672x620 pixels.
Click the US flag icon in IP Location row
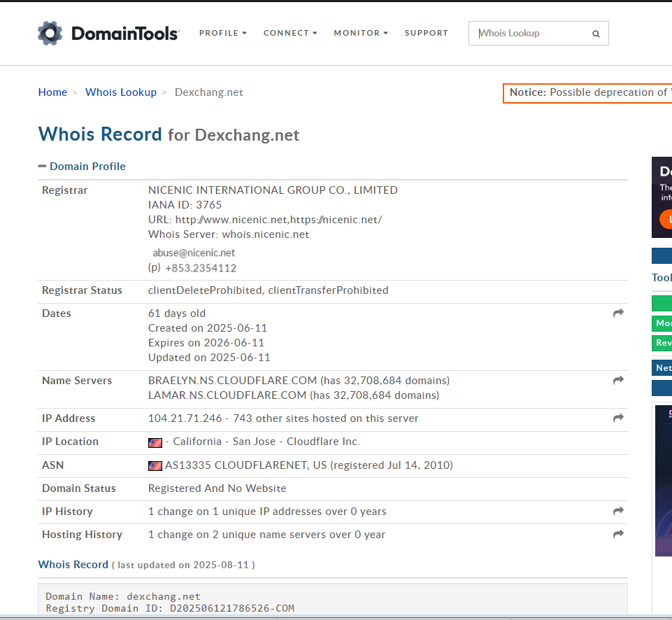[155, 442]
